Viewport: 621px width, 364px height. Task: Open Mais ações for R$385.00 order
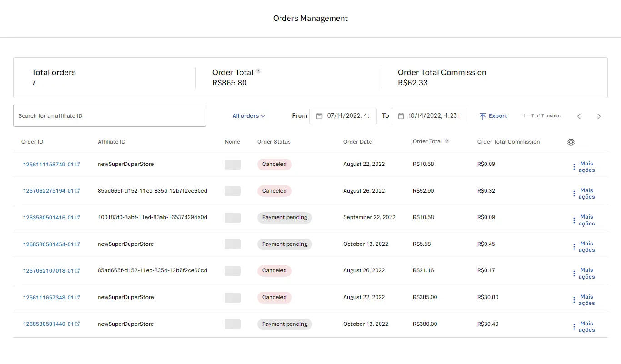pyautogui.click(x=583, y=300)
